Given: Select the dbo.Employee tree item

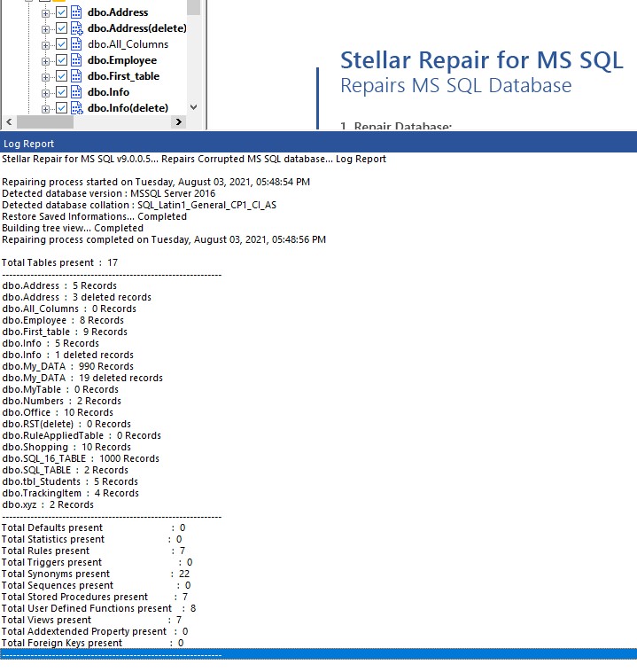Looking at the screenshot, I should [x=122, y=60].
